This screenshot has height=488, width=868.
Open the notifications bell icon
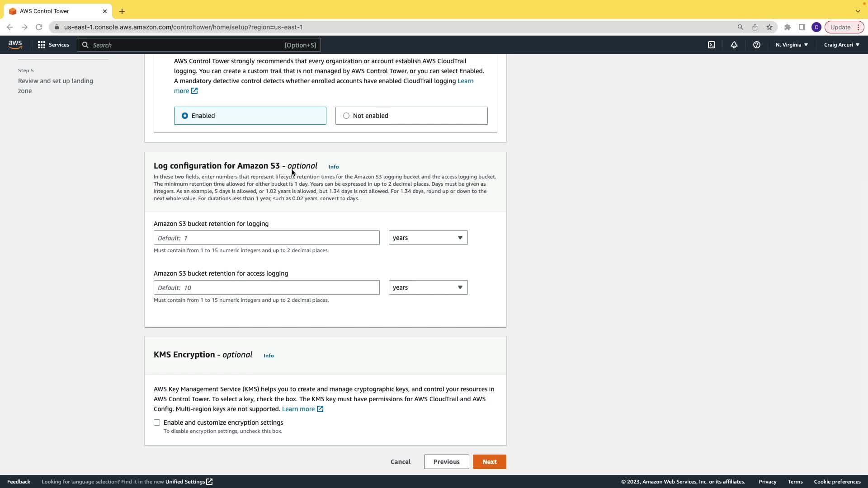pos(734,45)
